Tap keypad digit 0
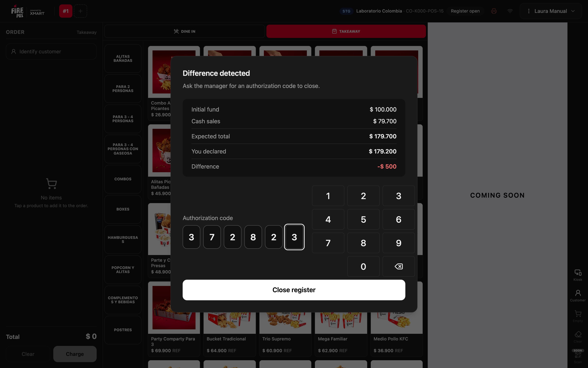Screen dimensions: 588x368 [x=363, y=266]
